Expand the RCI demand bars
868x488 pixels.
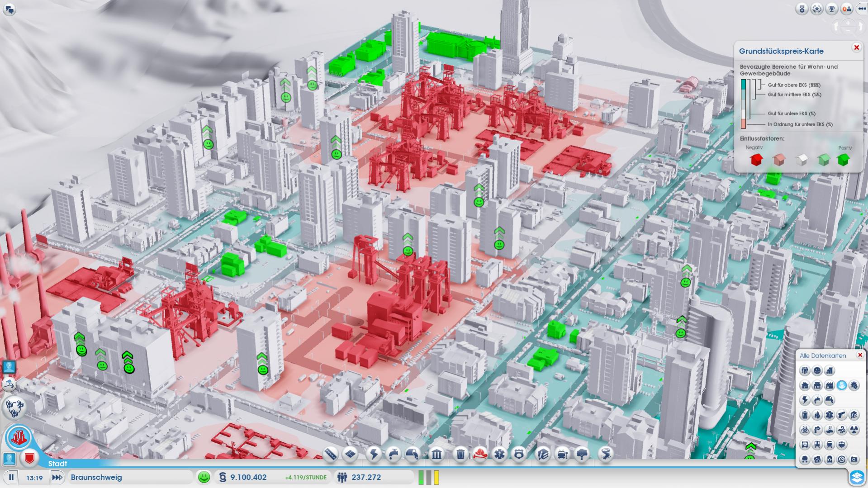pos(428,477)
